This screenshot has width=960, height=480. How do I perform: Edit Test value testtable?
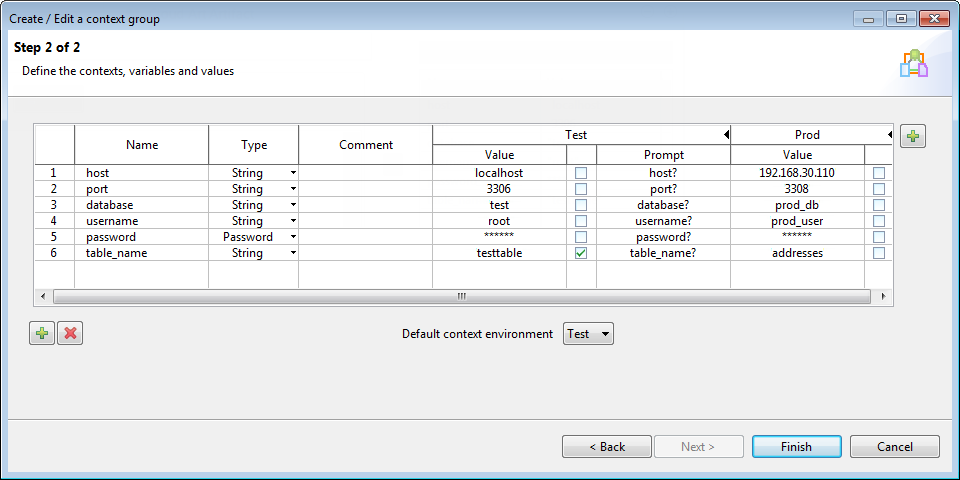[x=500, y=253]
